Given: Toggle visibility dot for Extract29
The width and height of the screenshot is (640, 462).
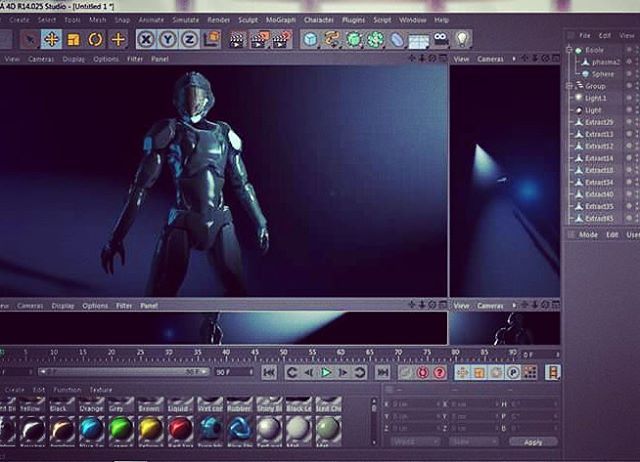Looking at the screenshot, I should pyautogui.click(x=629, y=122).
